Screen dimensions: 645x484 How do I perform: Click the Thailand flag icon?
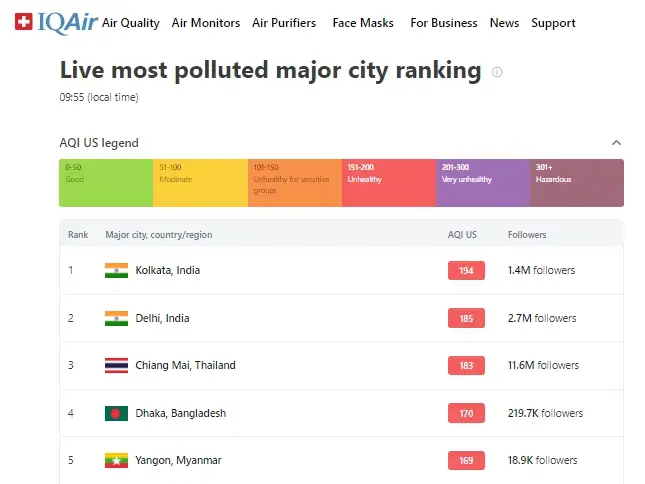pos(116,365)
